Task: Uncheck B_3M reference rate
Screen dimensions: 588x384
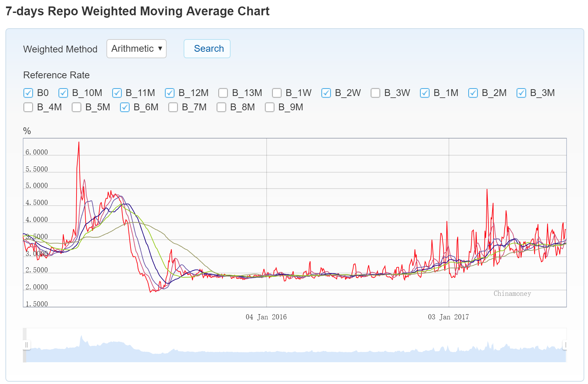Action: pyautogui.click(x=521, y=93)
